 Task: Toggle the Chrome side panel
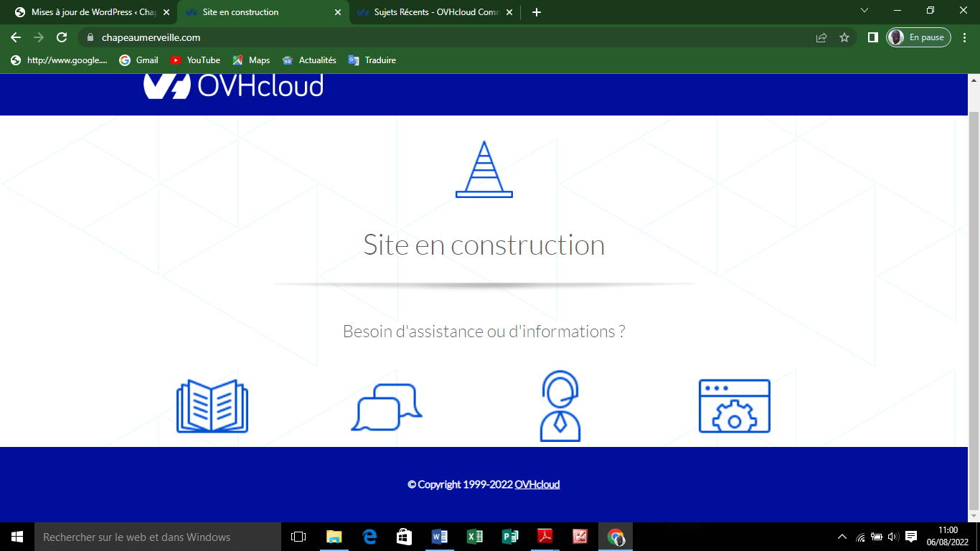[872, 37]
